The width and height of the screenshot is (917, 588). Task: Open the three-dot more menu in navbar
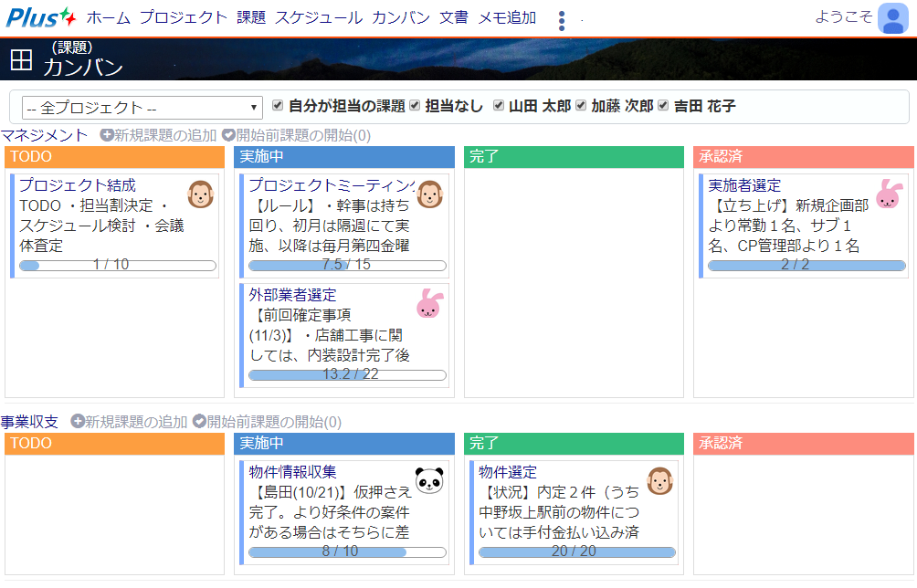(x=562, y=21)
